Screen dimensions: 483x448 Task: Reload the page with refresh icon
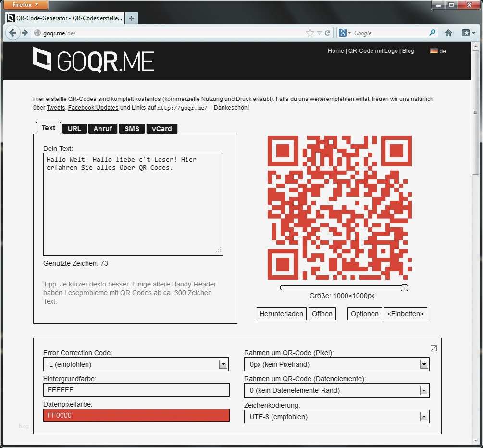coord(327,33)
